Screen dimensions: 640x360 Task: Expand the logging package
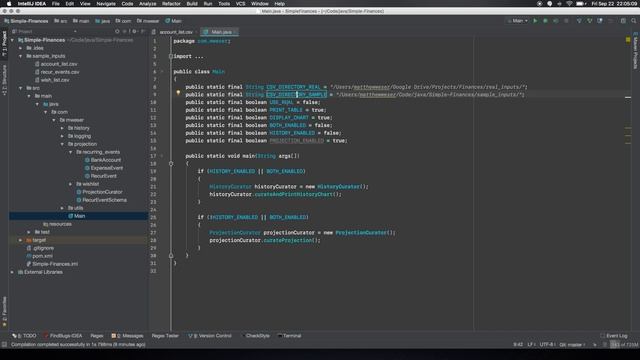point(62,136)
